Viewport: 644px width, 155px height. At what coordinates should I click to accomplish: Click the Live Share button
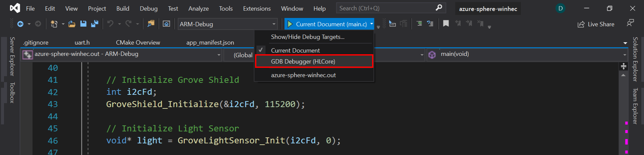[596, 24]
